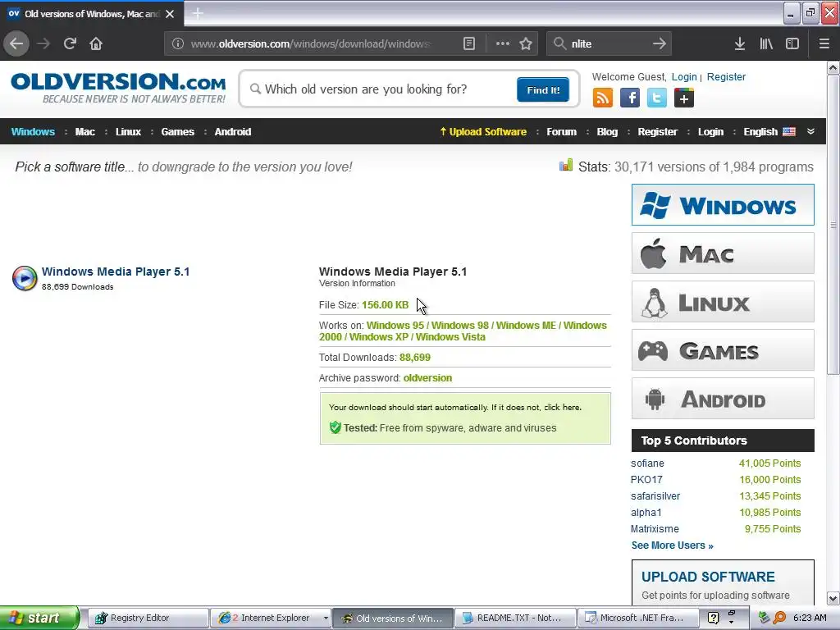This screenshot has width=840, height=630.
Task: Click the Register link beside Welcome Guest
Action: coord(726,76)
